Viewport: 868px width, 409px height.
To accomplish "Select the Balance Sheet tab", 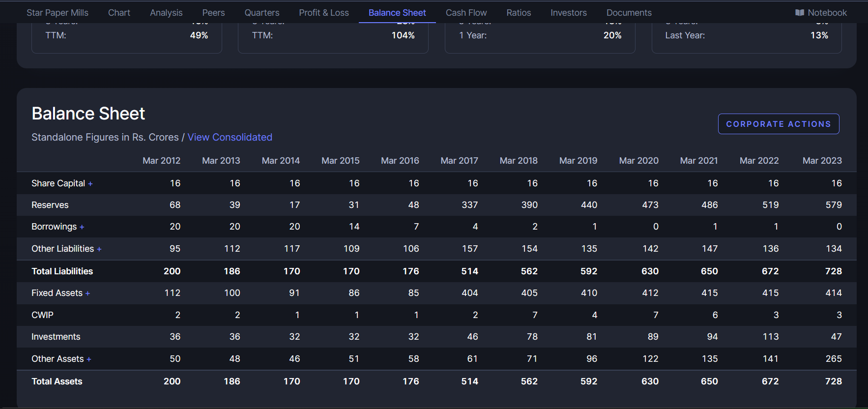I will [x=397, y=13].
